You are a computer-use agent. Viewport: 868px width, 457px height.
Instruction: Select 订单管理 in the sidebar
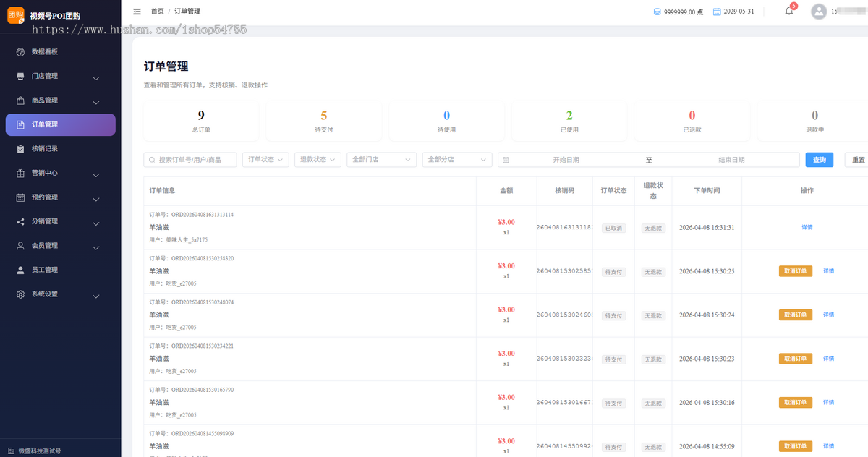coord(61,124)
